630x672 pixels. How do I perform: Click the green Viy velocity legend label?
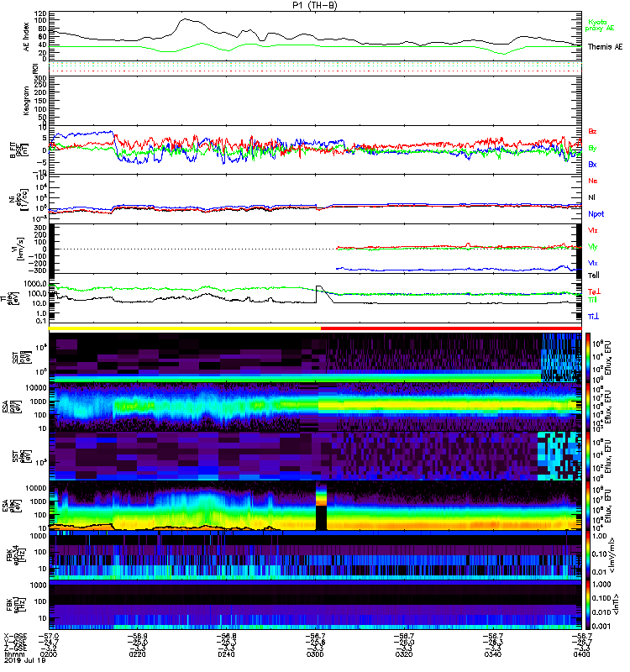click(592, 247)
